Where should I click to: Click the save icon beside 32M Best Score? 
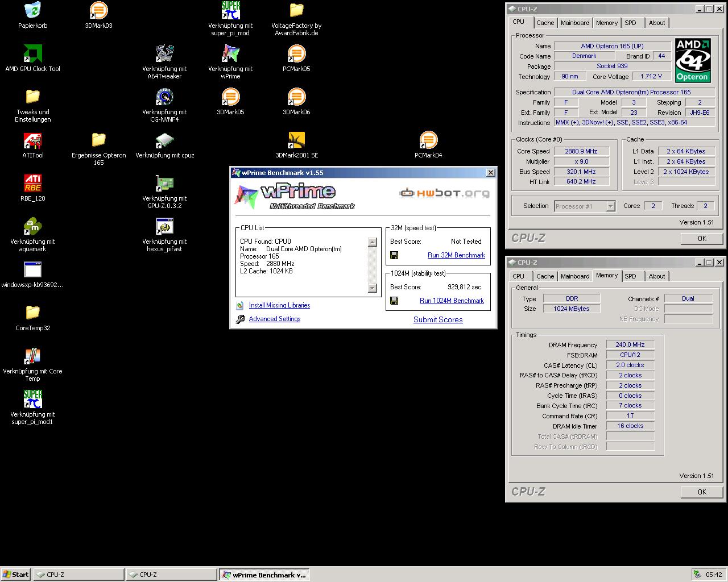[394, 255]
